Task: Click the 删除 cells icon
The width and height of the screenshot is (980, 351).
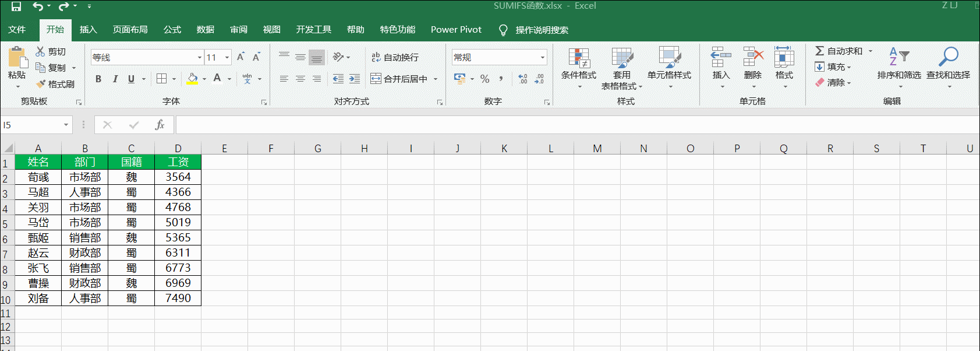Action: [753, 57]
